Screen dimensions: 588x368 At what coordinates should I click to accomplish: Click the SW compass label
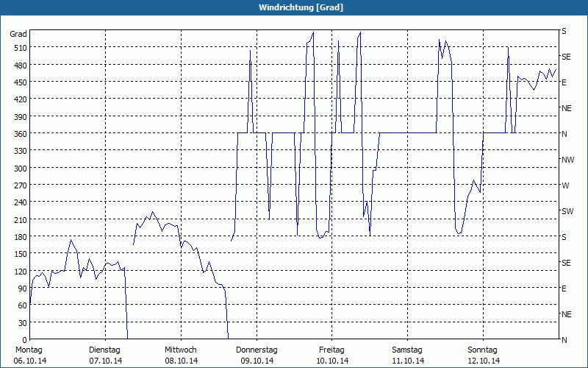[x=567, y=211]
